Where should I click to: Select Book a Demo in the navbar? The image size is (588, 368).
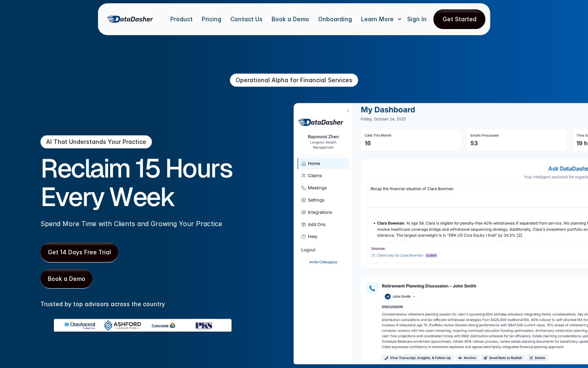point(290,19)
